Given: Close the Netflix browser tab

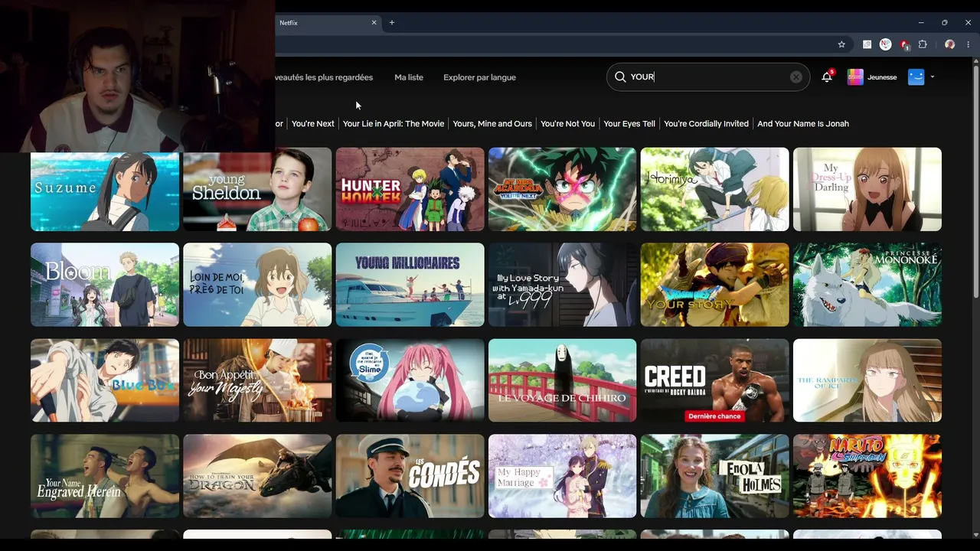Looking at the screenshot, I should (374, 23).
